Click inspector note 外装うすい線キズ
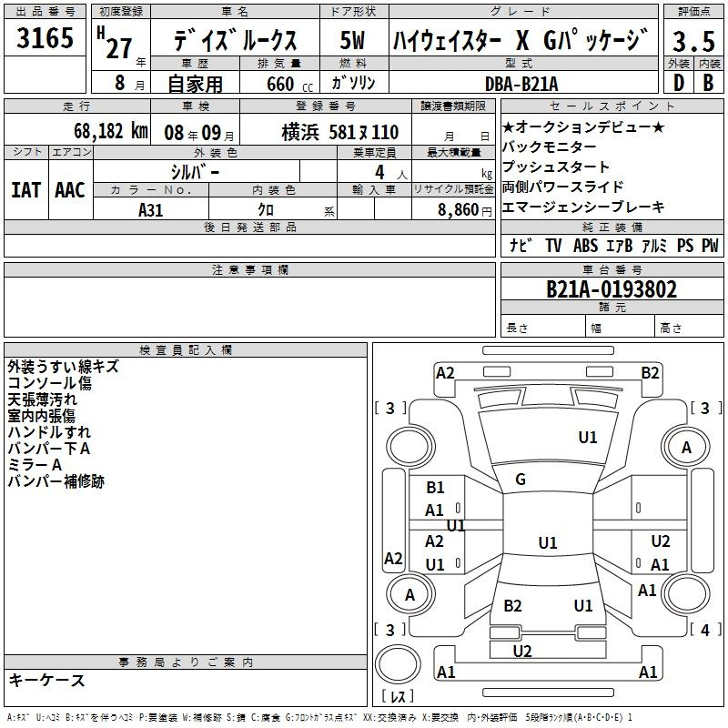This screenshot has width=728, height=728. (x=63, y=367)
